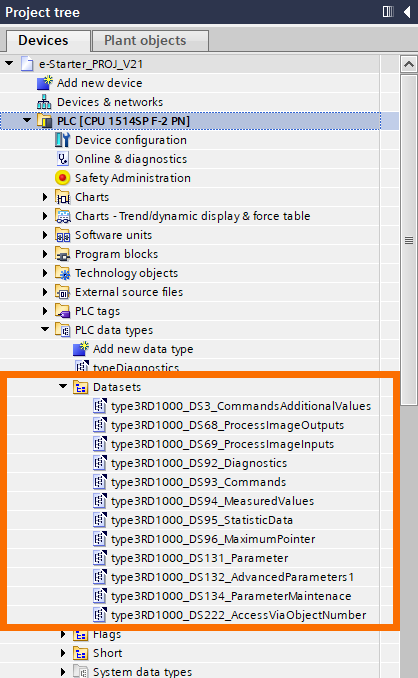Click the Add new data type icon
418x678 pixels.
81,349
